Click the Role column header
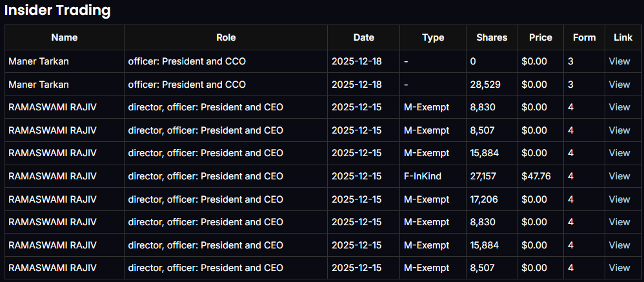The image size is (644, 282). pyautogui.click(x=226, y=37)
